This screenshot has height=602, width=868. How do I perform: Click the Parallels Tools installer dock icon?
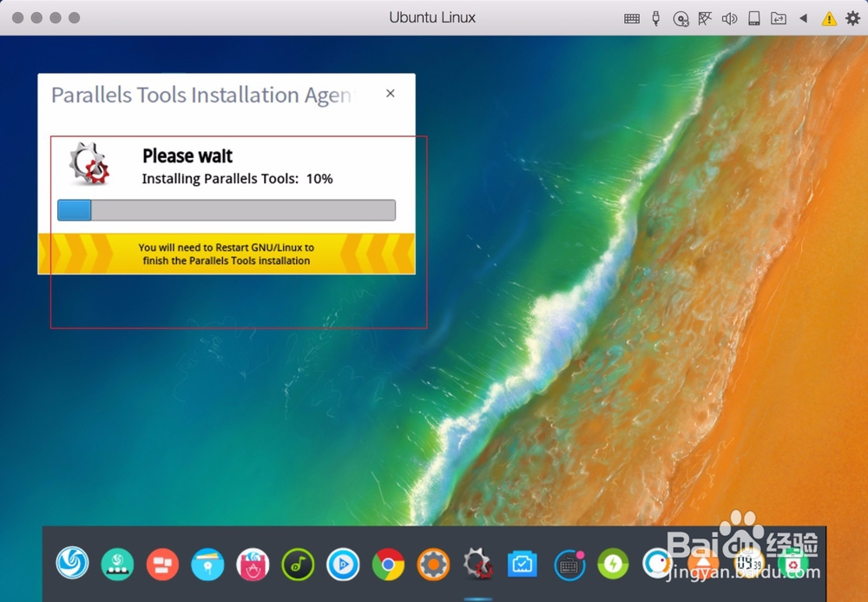click(x=477, y=564)
